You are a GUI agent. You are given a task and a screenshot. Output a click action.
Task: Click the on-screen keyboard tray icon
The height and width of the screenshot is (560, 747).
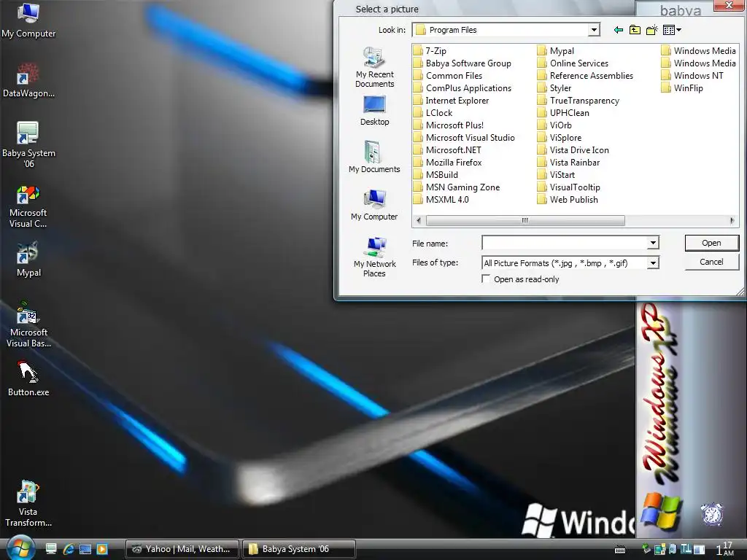[620, 550]
